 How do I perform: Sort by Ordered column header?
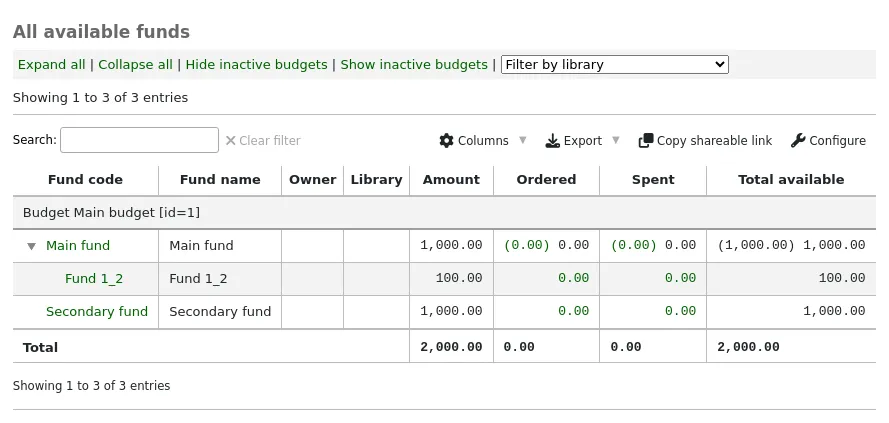click(546, 180)
